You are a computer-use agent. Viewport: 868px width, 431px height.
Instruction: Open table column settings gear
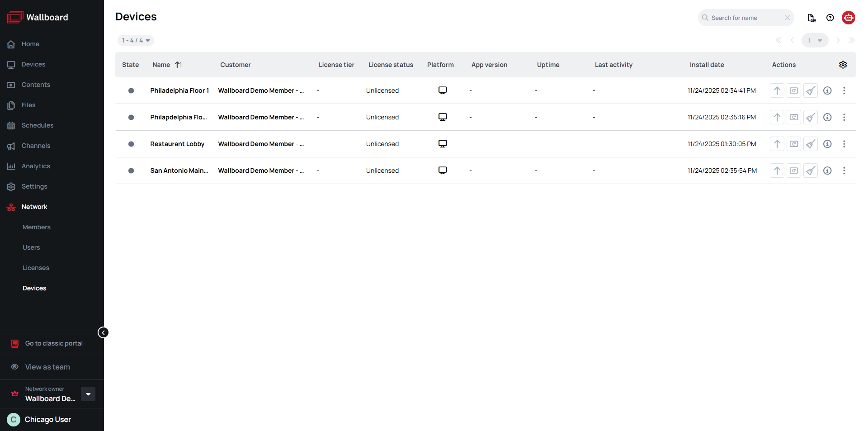(x=843, y=65)
